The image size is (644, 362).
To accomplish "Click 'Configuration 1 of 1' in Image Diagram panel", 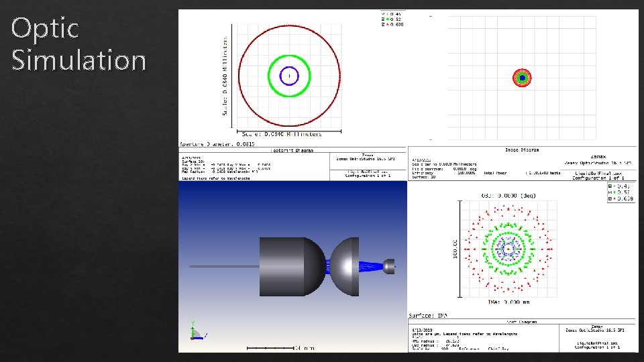I will [598, 178].
